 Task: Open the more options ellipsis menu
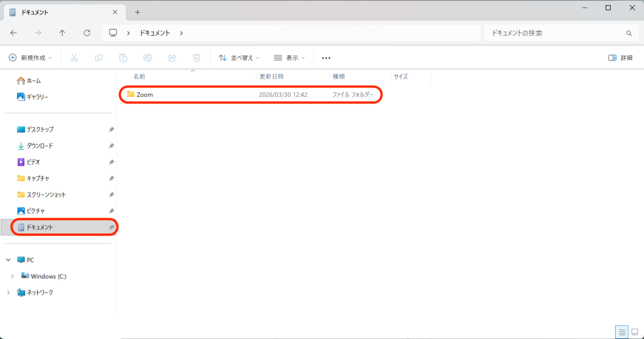pos(326,58)
